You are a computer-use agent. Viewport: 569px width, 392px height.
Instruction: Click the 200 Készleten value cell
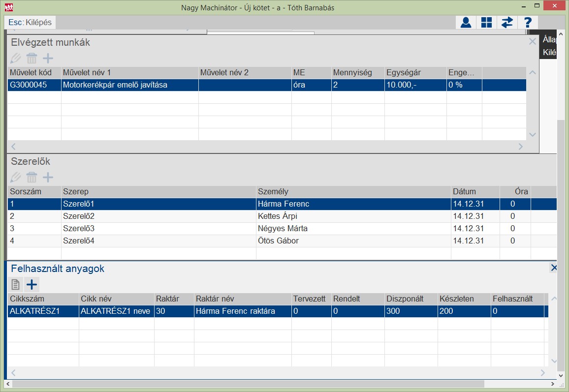pyautogui.click(x=464, y=311)
